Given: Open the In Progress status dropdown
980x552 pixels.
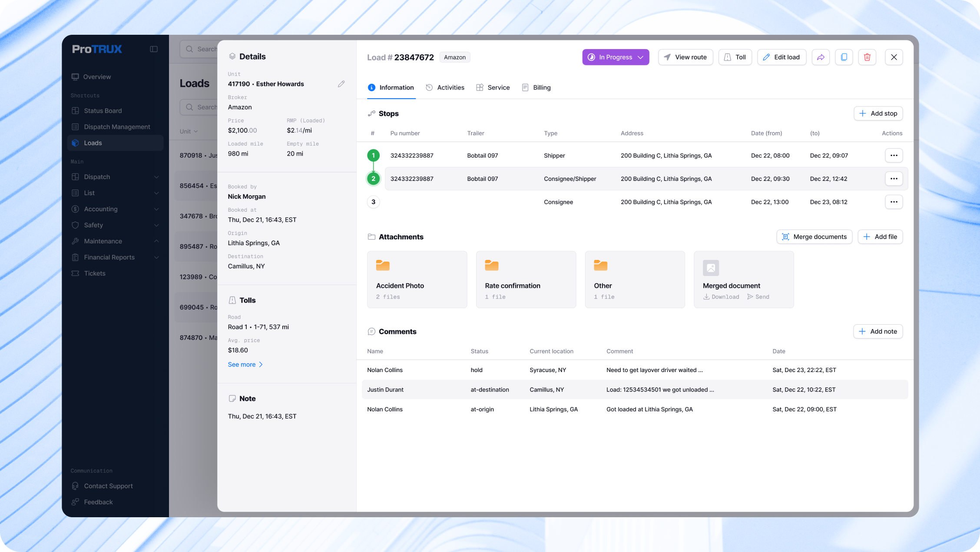Looking at the screenshot, I should click(615, 57).
